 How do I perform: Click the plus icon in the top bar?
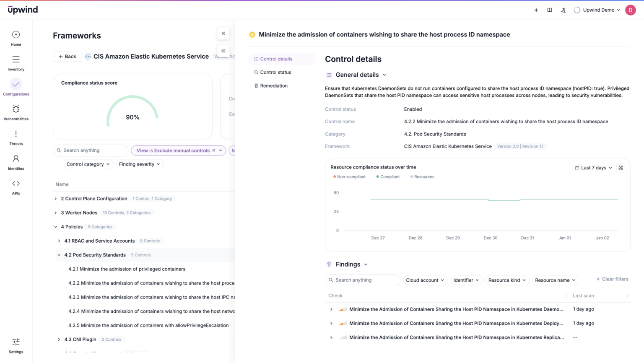point(536,10)
